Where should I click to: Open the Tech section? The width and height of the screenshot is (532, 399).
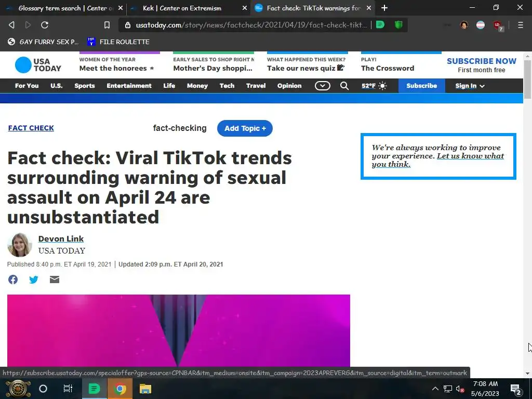click(227, 86)
